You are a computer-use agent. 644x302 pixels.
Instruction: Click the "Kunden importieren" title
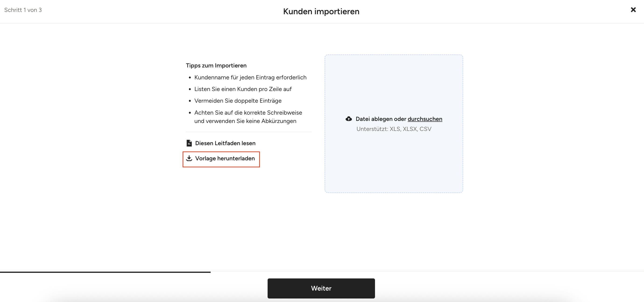tap(321, 11)
